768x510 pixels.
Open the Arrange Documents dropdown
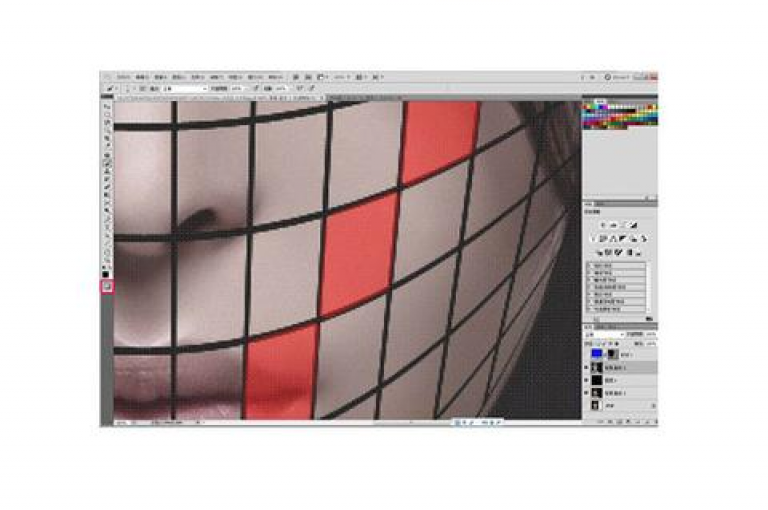(360, 77)
